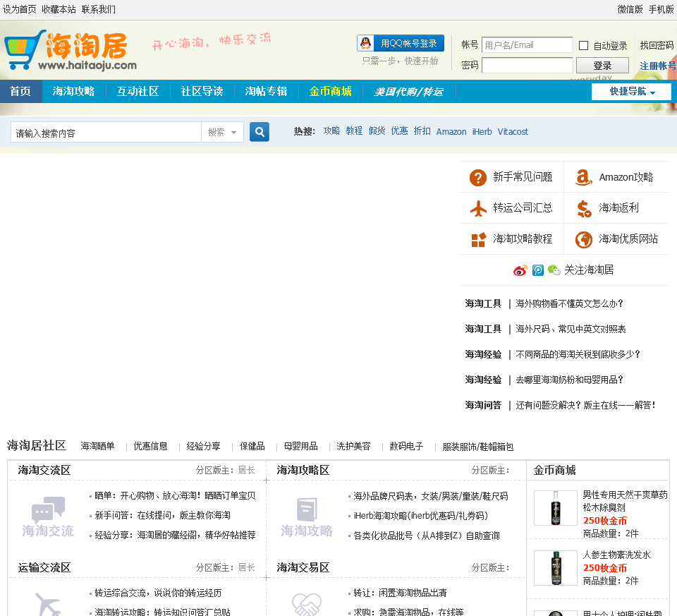
Task: Click the WeChat follow icon
Action: [x=554, y=270]
